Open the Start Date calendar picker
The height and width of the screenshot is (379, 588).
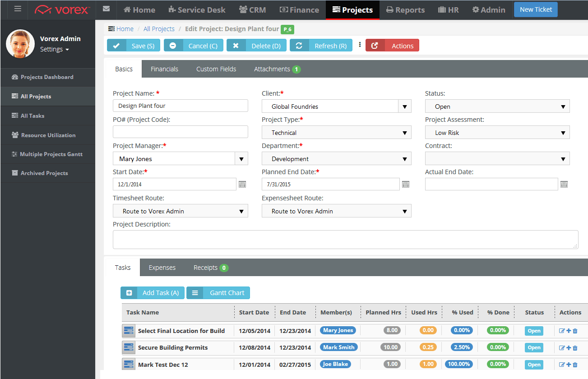click(x=242, y=184)
